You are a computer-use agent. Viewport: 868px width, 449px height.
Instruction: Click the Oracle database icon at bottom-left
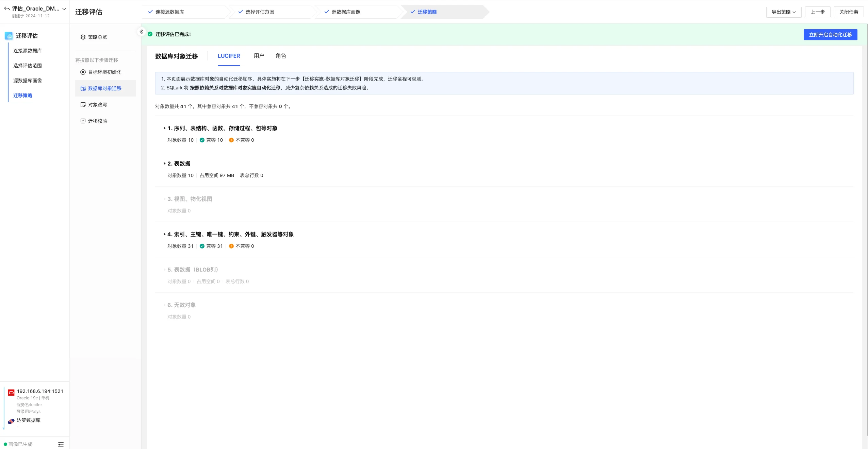[x=11, y=393]
